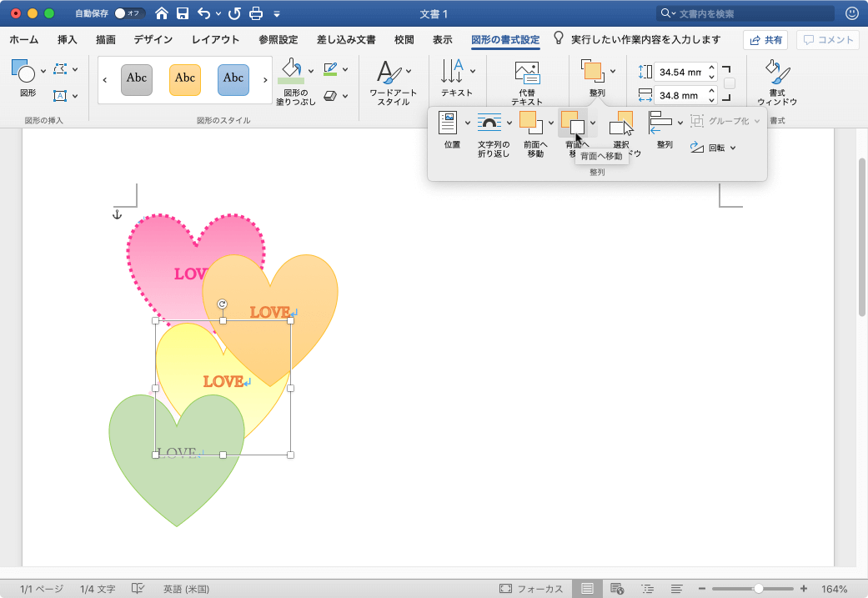The width and height of the screenshot is (868, 598).
Task: Click the Home icon in title bar
Action: point(162,13)
